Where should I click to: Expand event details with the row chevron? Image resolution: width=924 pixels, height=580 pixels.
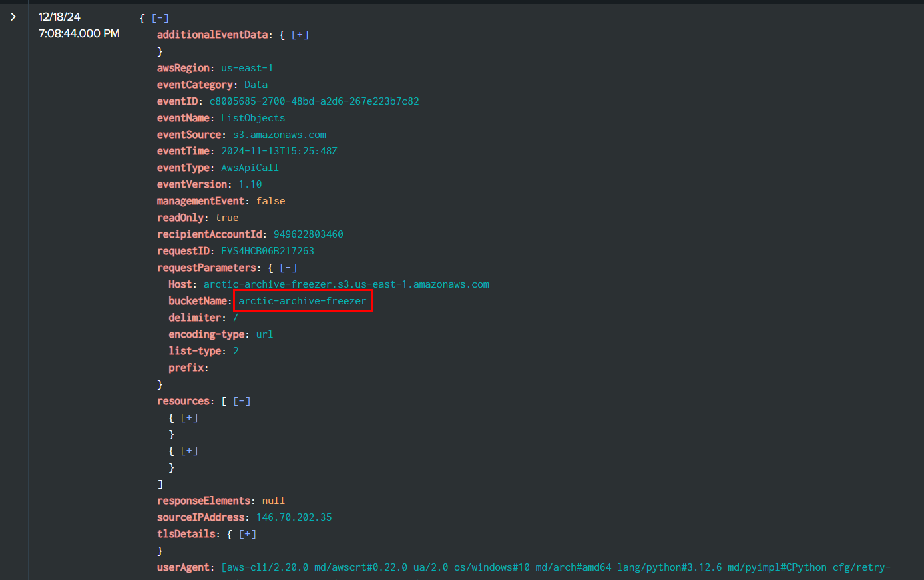tap(13, 17)
